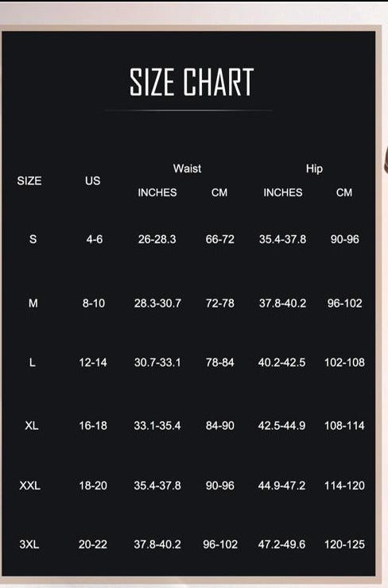
Task: Click the S size row label
Action: click(33, 239)
